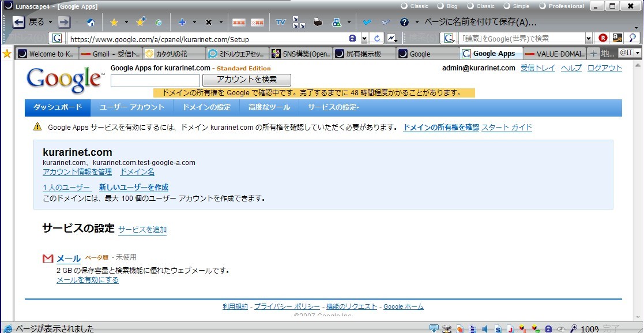Expand the blue plus icon dropdown arrow

(194, 22)
